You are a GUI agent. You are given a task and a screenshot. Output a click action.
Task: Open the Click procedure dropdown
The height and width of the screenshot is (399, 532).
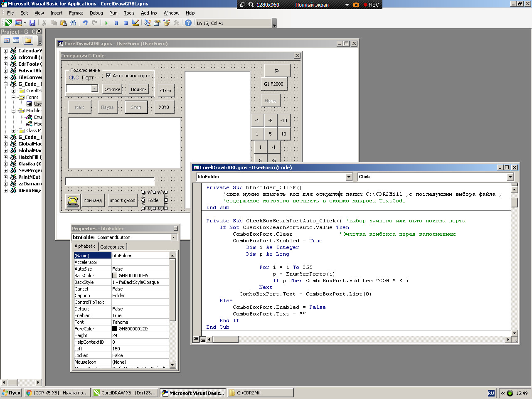510,177
